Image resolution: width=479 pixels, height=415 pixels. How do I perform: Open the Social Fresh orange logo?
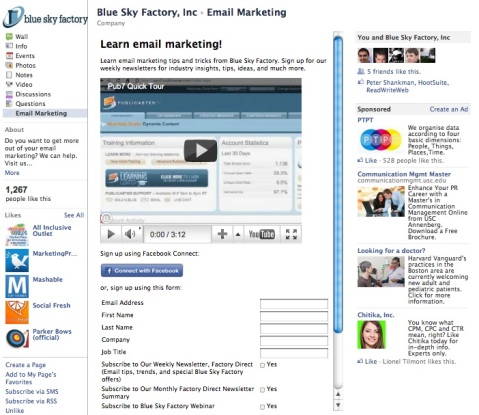[x=17, y=312]
